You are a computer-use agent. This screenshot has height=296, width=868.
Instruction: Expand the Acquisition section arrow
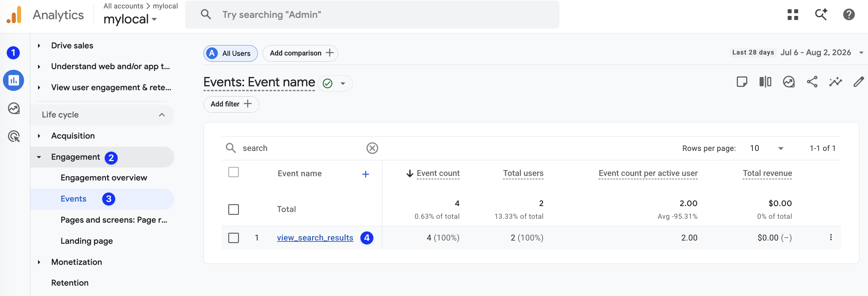[x=39, y=136]
